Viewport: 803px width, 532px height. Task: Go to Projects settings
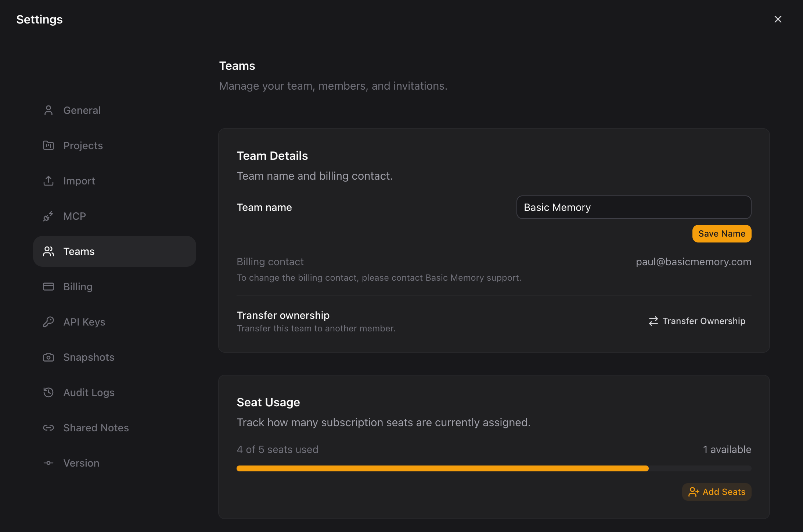(x=115, y=145)
